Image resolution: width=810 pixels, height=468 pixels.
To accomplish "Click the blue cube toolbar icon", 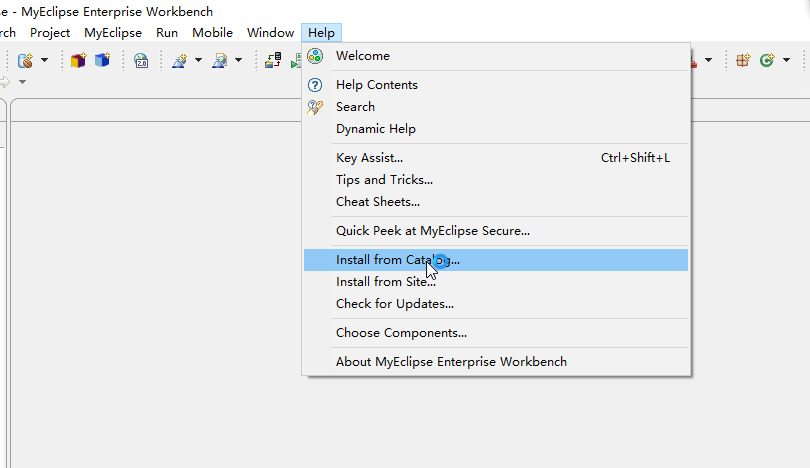I will (x=101, y=60).
